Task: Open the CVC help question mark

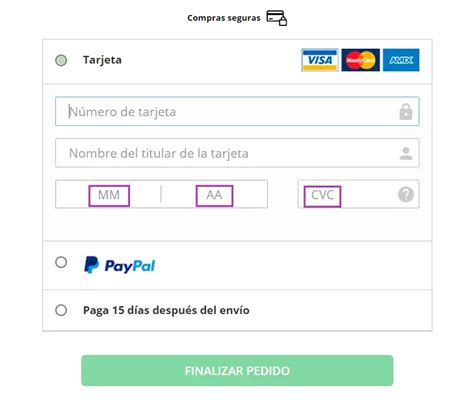Action: coord(406,194)
